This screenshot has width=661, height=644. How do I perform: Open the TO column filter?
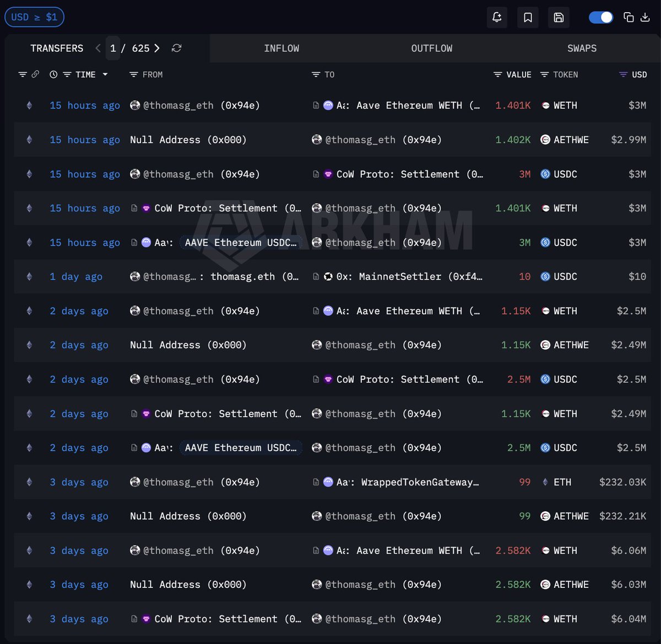pos(316,74)
